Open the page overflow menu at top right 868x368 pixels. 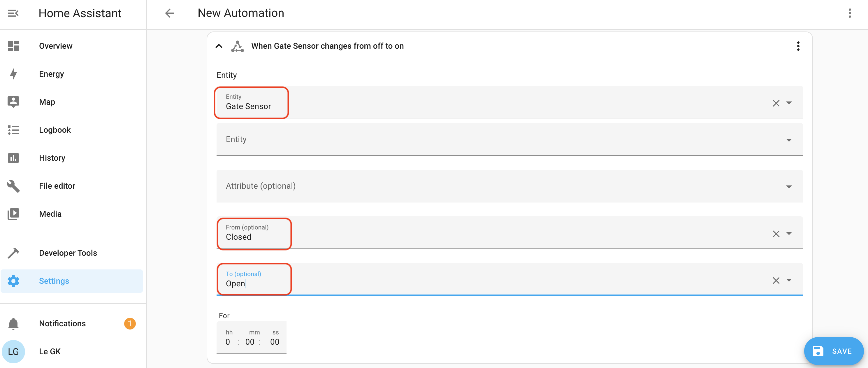[x=849, y=13]
